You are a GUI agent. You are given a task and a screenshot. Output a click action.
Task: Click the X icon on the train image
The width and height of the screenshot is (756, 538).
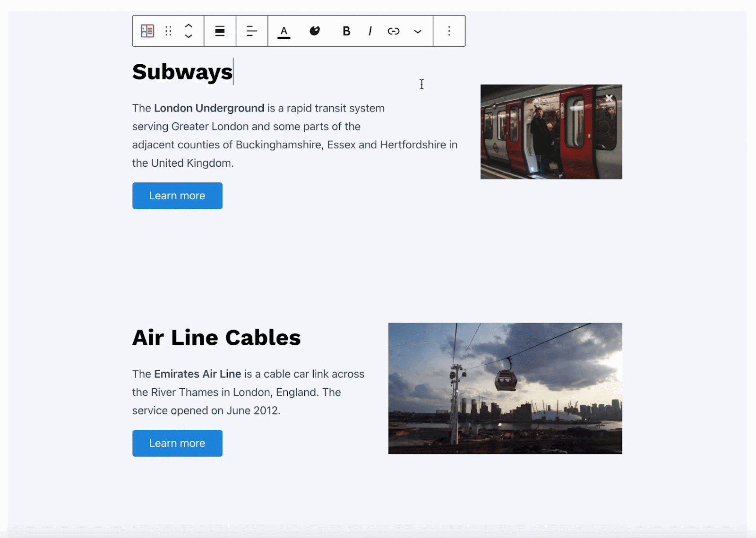[x=609, y=98]
